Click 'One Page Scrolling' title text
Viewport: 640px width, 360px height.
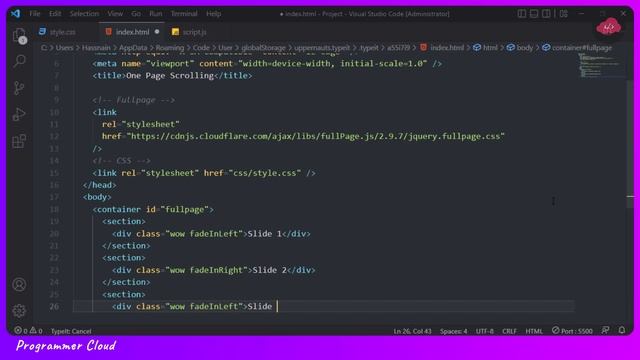170,76
